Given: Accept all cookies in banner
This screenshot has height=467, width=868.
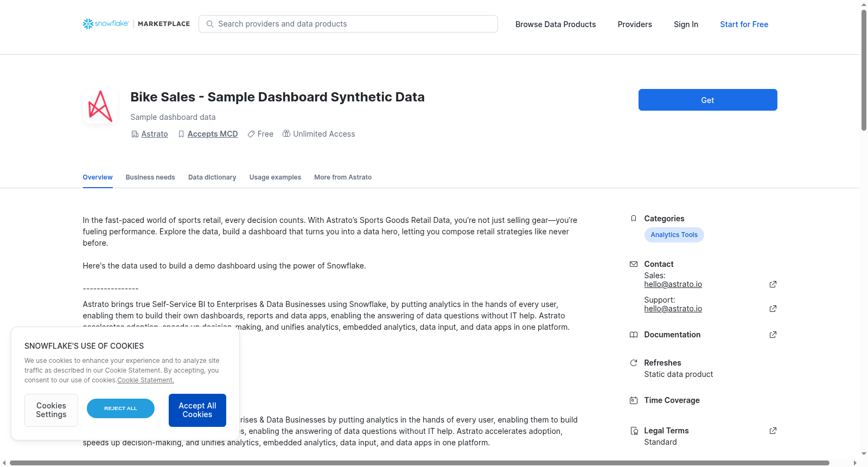Looking at the screenshot, I should [x=197, y=410].
